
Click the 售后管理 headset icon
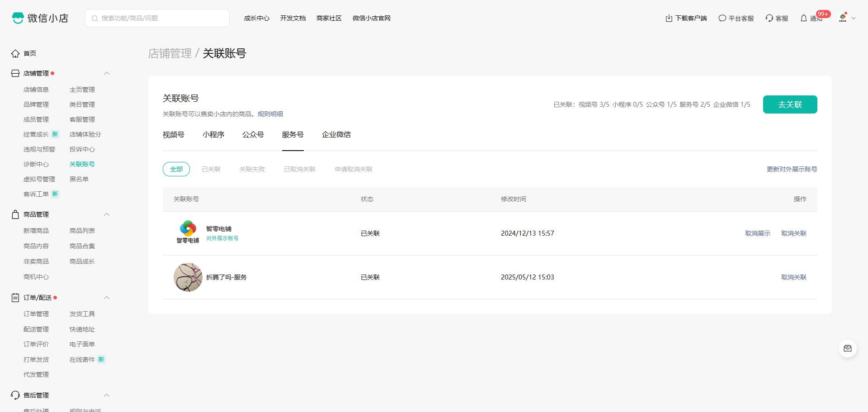(x=15, y=395)
